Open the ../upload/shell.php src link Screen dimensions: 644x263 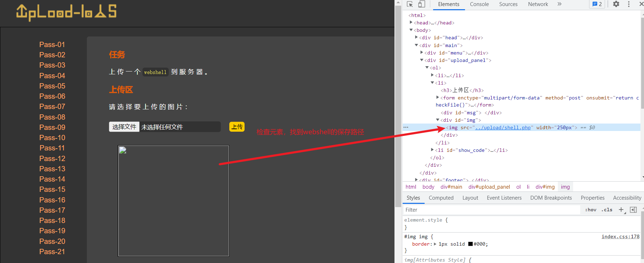(503, 127)
